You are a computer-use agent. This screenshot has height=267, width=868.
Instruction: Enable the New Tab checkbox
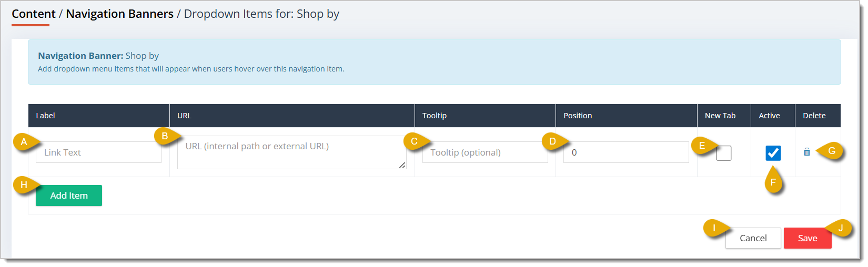(x=724, y=153)
